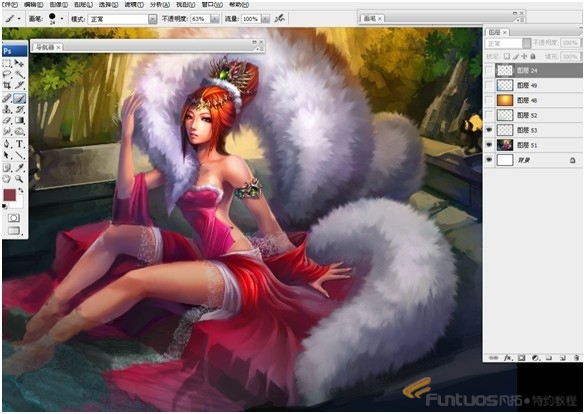Viewport: 585px width, 414px height.
Task: Select the Gradient tool
Action: point(19,120)
